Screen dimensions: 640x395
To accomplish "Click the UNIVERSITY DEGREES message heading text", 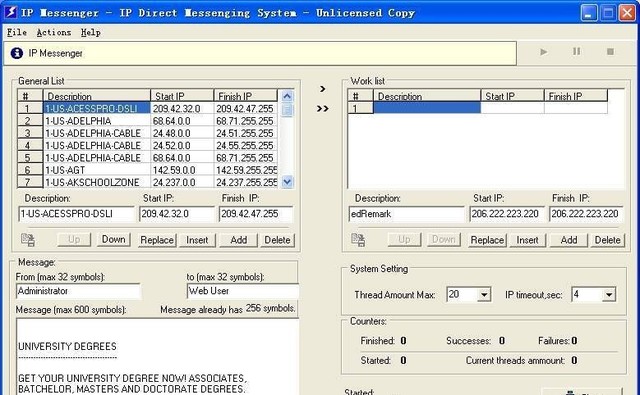I will click(x=67, y=346).
